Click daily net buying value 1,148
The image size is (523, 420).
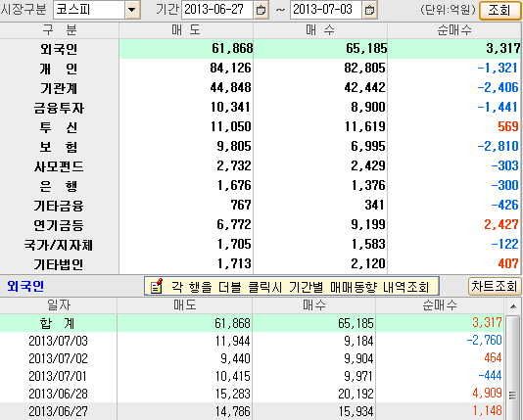coord(487,411)
